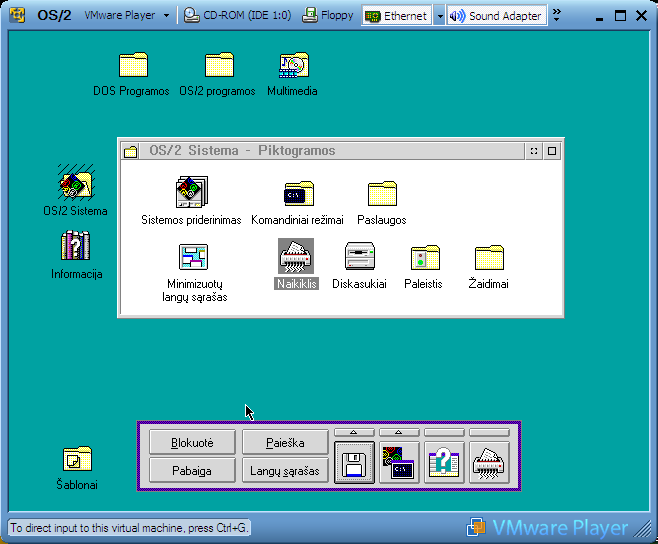Click the command prompt launchpad icon

coord(399,463)
